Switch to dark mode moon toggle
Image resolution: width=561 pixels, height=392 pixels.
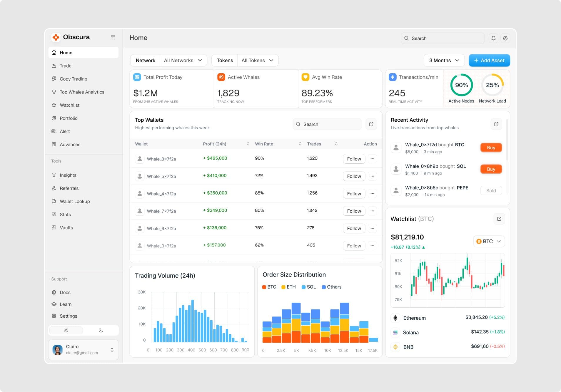pyautogui.click(x=101, y=330)
